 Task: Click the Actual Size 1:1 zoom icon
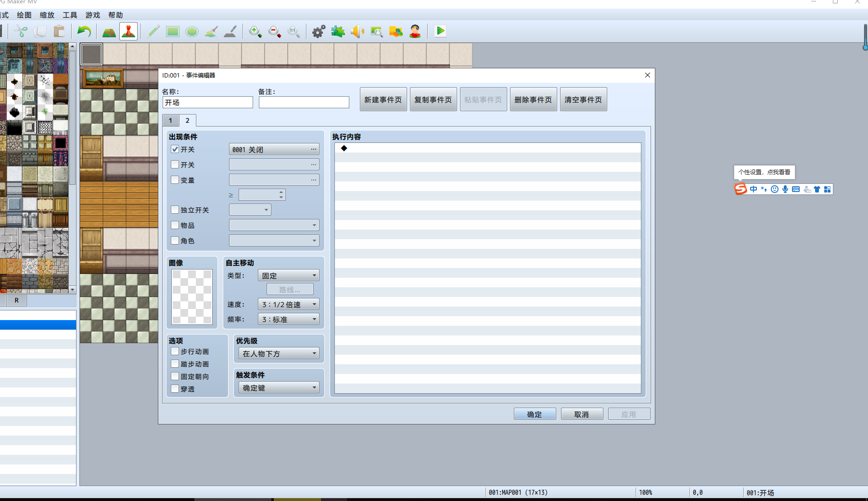(x=294, y=32)
